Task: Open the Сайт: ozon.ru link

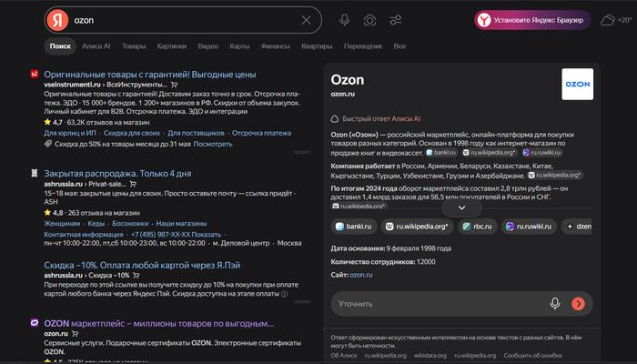Action: pyautogui.click(x=360, y=275)
